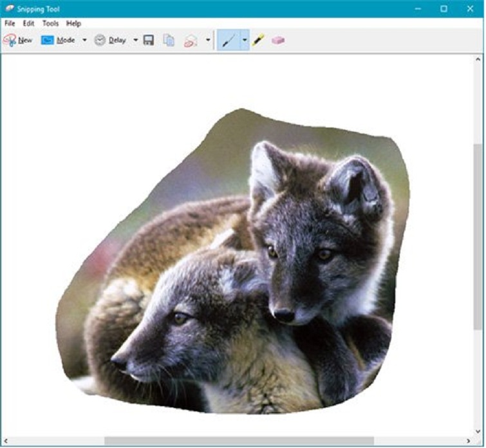Image resolution: width=486 pixels, height=448 pixels.
Task: Click the New snip scissors icon
Action: tap(10, 40)
